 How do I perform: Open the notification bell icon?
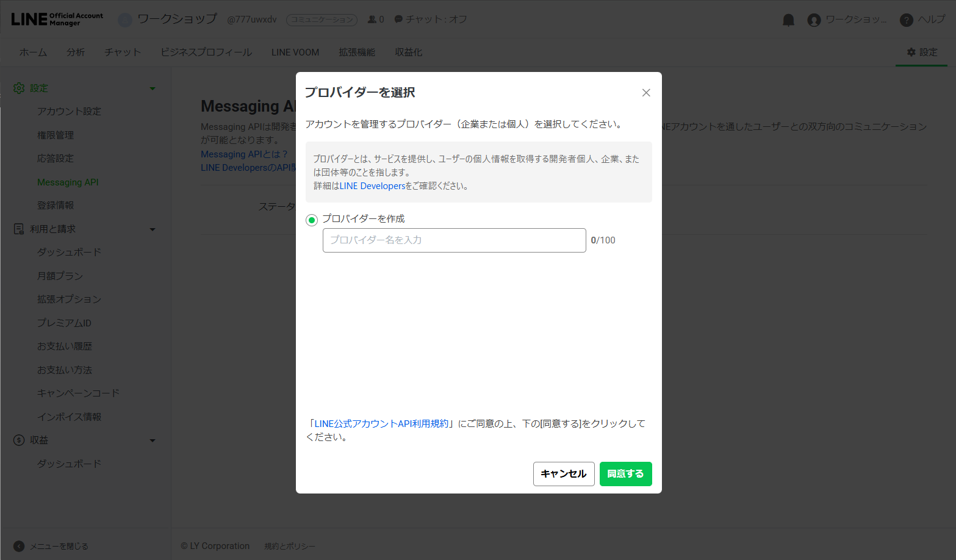coord(788,19)
